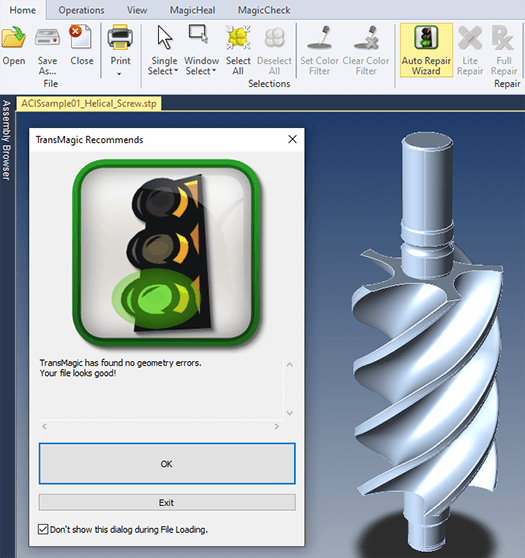Expand the Assembly Browser side panel
The image size is (525, 558).
tap(6, 140)
